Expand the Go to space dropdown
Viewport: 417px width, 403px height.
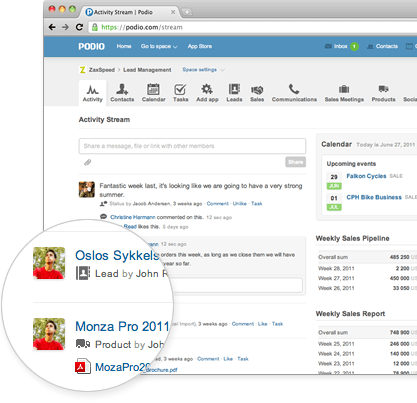(x=159, y=46)
